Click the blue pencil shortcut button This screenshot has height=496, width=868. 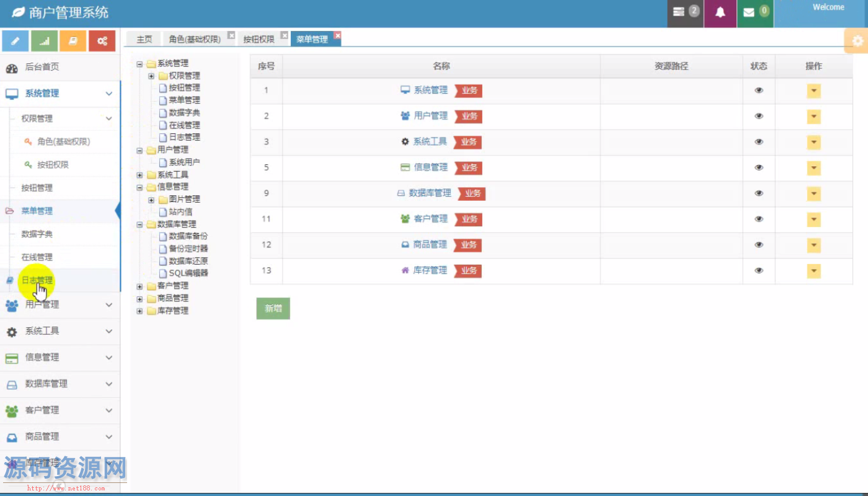click(15, 41)
